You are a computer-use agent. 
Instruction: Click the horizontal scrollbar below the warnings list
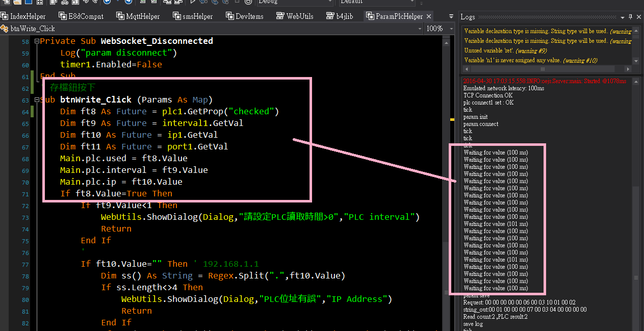tap(543, 68)
